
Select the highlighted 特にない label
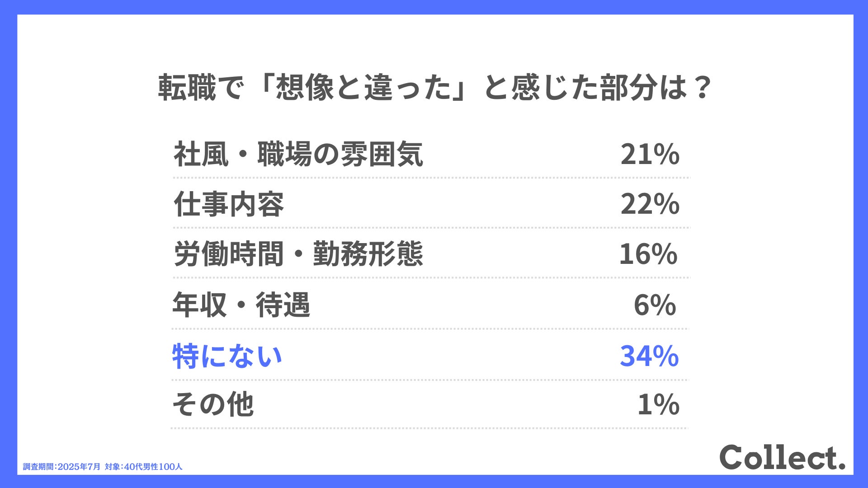(227, 356)
